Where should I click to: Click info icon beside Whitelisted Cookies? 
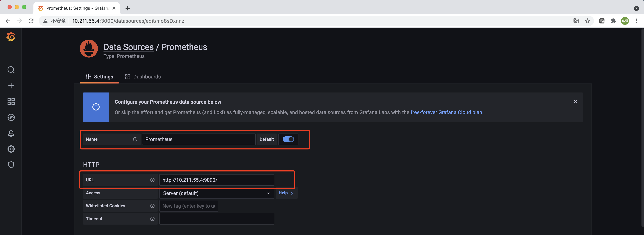coord(152,206)
